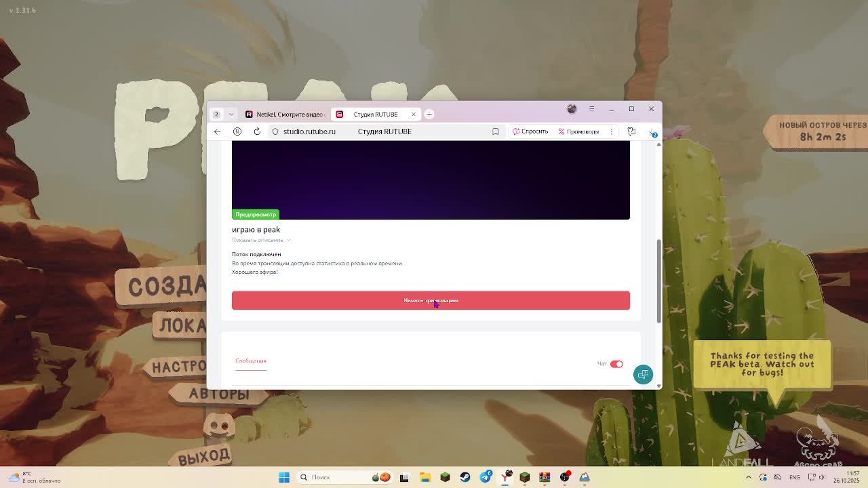Toggle the Чат switch off
Screen dimensions: 868x488
coord(616,364)
